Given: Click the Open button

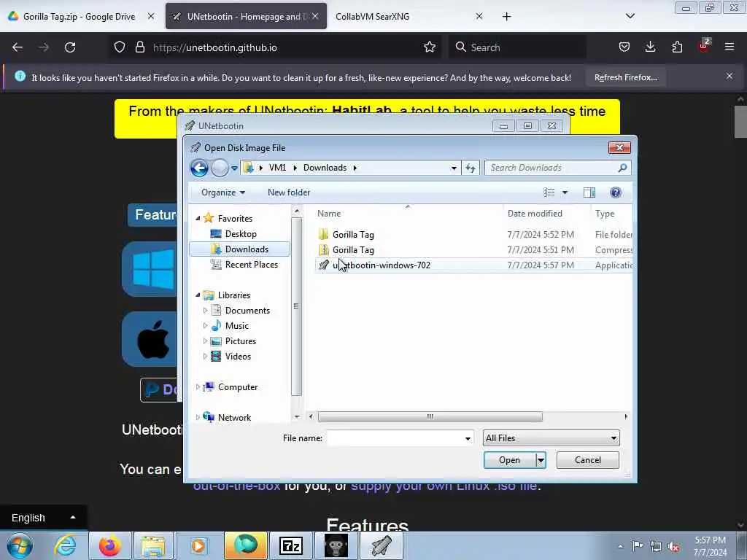Looking at the screenshot, I should coord(509,460).
